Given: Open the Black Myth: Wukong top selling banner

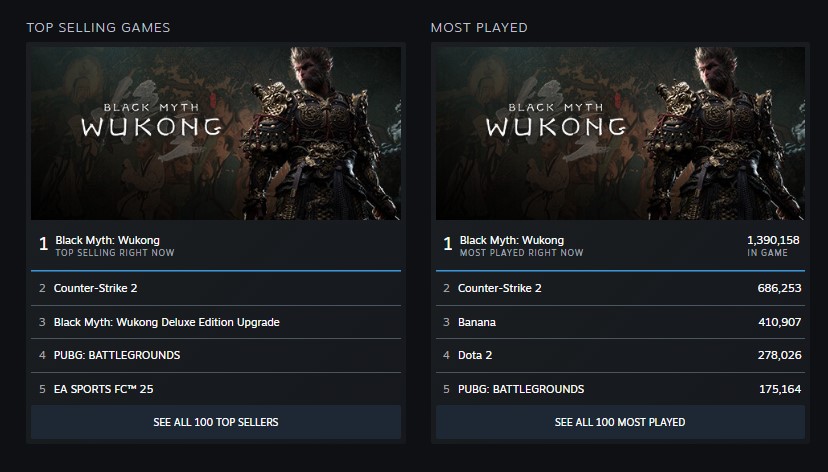Looking at the screenshot, I should click(215, 132).
